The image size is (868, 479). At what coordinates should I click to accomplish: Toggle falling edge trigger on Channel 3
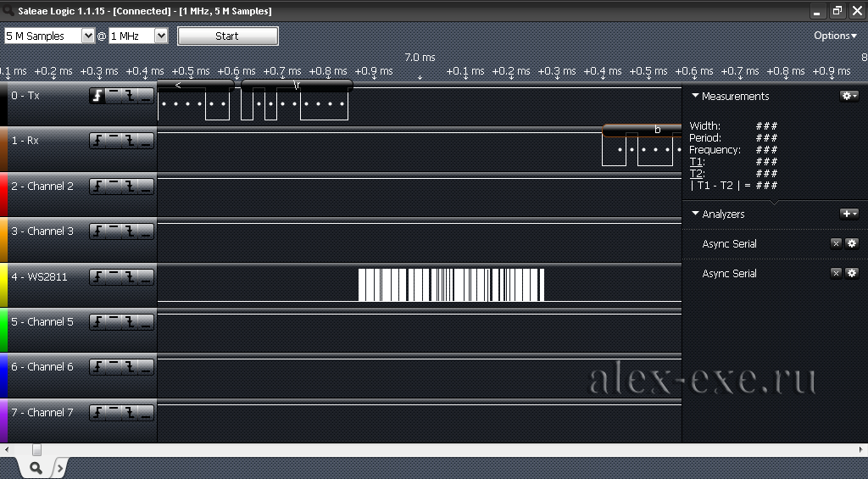coord(130,231)
